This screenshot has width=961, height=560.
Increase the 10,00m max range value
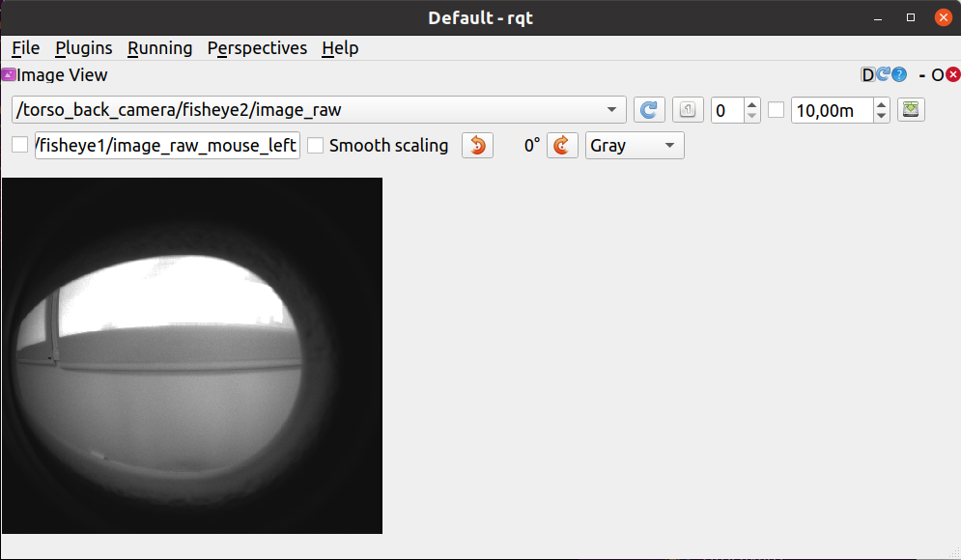pos(881,104)
